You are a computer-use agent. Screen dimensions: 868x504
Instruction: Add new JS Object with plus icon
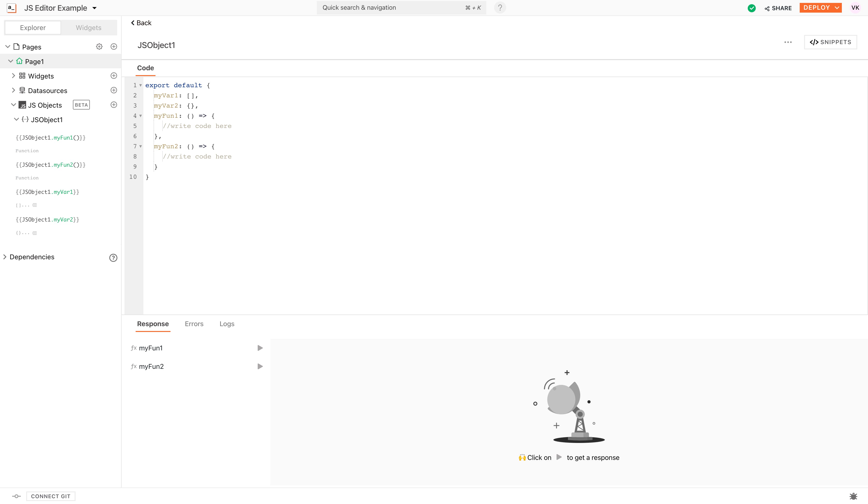(114, 105)
